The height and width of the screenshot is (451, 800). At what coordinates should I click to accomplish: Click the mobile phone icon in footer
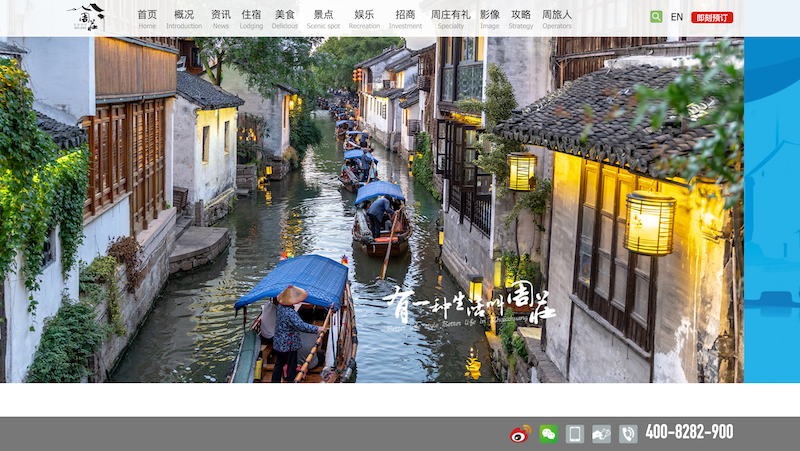(x=575, y=434)
